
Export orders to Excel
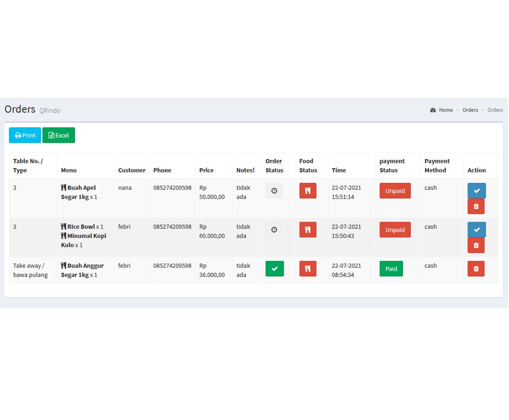click(58, 135)
